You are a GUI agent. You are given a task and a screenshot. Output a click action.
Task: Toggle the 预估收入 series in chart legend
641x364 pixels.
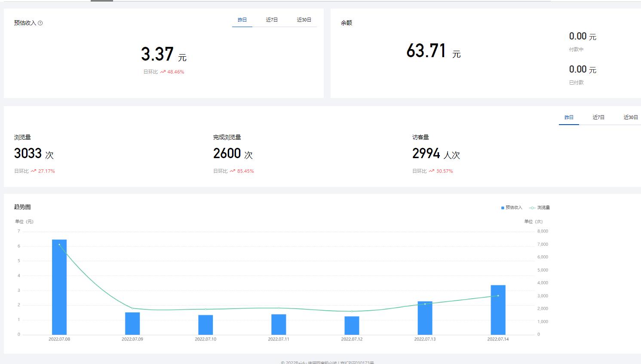512,208
